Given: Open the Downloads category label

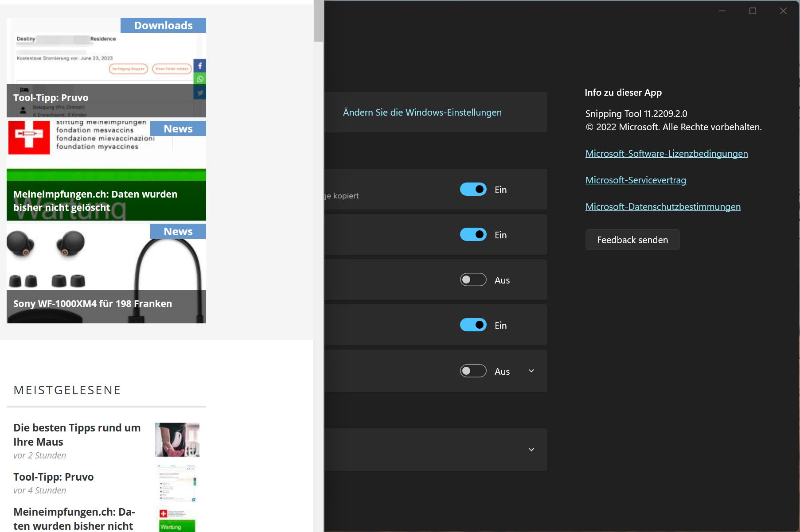Looking at the screenshot, I should tap(163, 25).
